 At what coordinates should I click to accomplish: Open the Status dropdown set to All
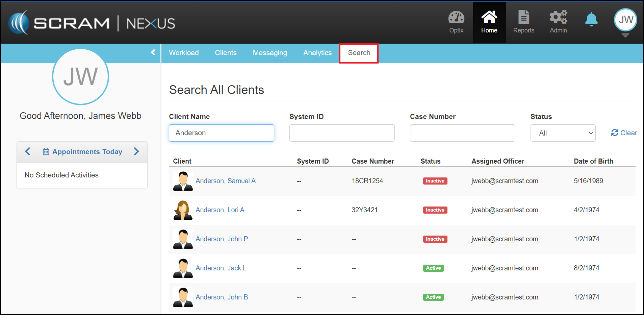point(563,133)
